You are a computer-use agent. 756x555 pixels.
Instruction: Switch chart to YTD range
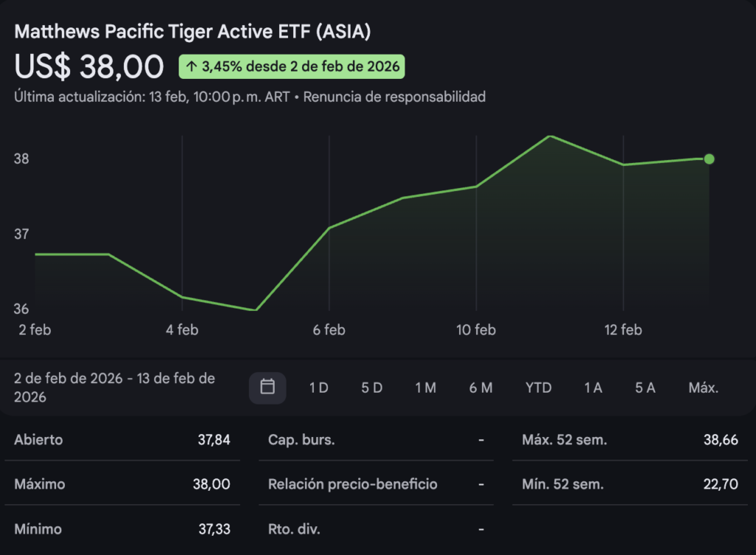click(x=538, y=387)
